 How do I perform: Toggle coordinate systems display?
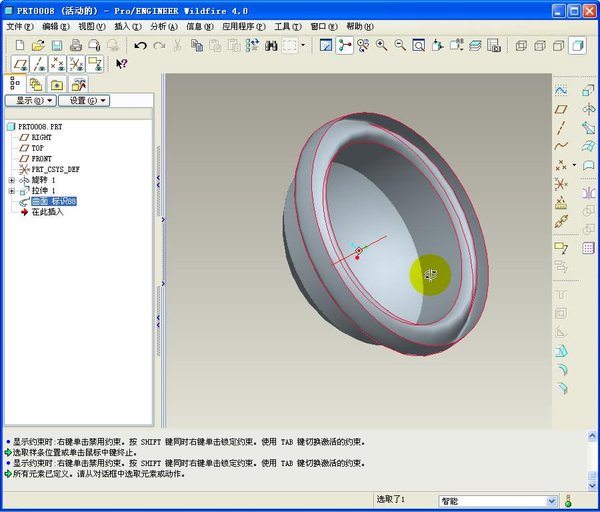tap(75, 64)
